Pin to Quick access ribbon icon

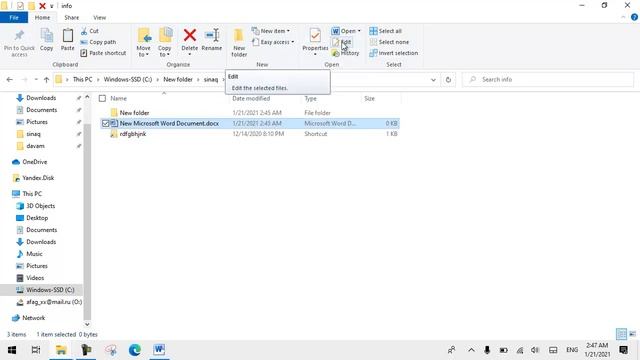coord(19,42)
